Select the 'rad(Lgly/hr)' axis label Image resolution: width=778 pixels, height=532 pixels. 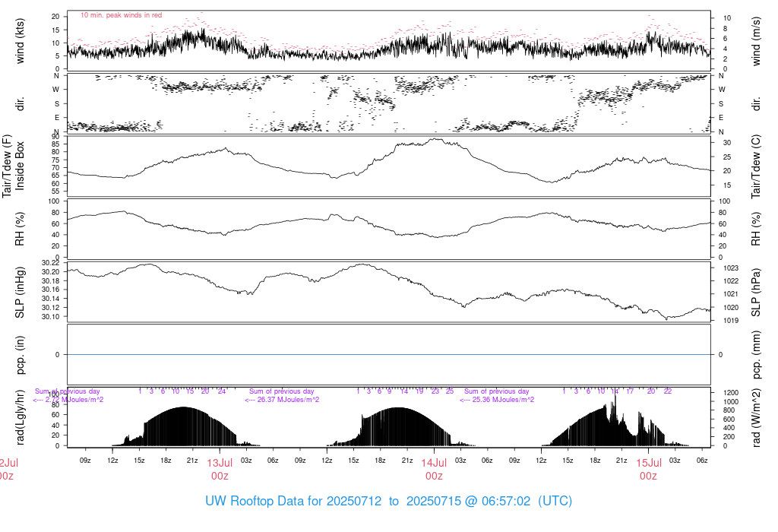[20, 417]
